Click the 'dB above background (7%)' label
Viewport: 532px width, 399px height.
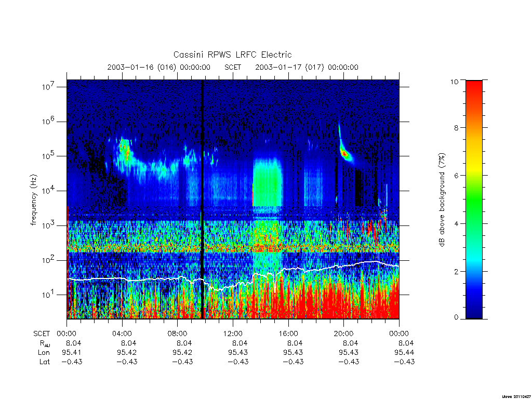tap(442, 200)
